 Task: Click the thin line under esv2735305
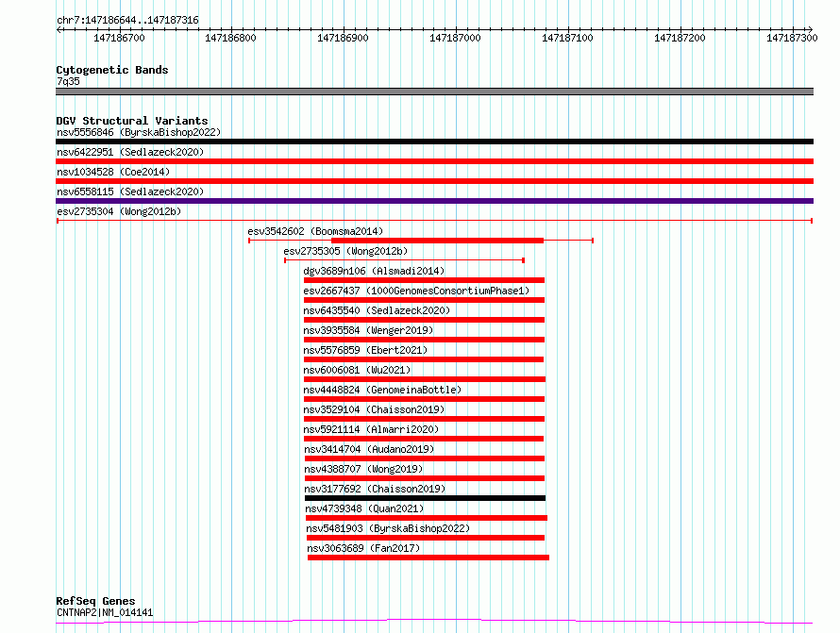(x=404, y=260)
